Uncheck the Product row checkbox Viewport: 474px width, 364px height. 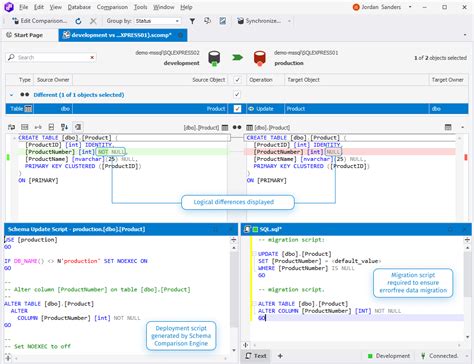pos(237,109)
